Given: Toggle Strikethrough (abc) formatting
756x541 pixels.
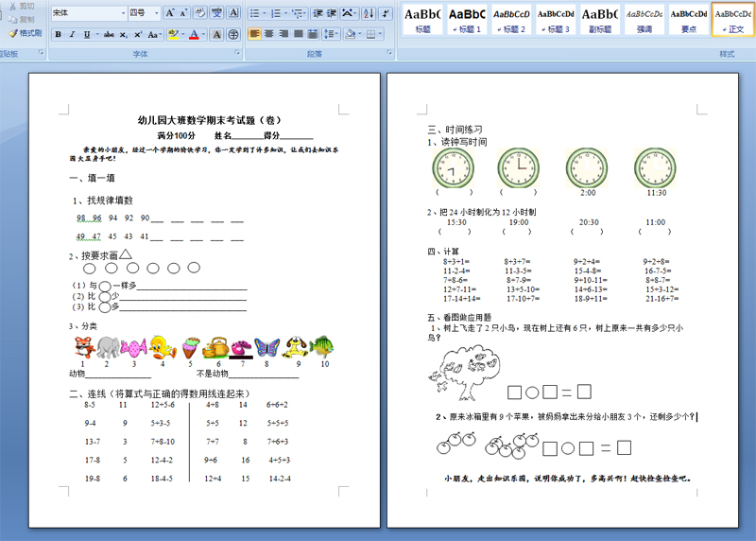Looking at the screenshot, I should (110, 34).
